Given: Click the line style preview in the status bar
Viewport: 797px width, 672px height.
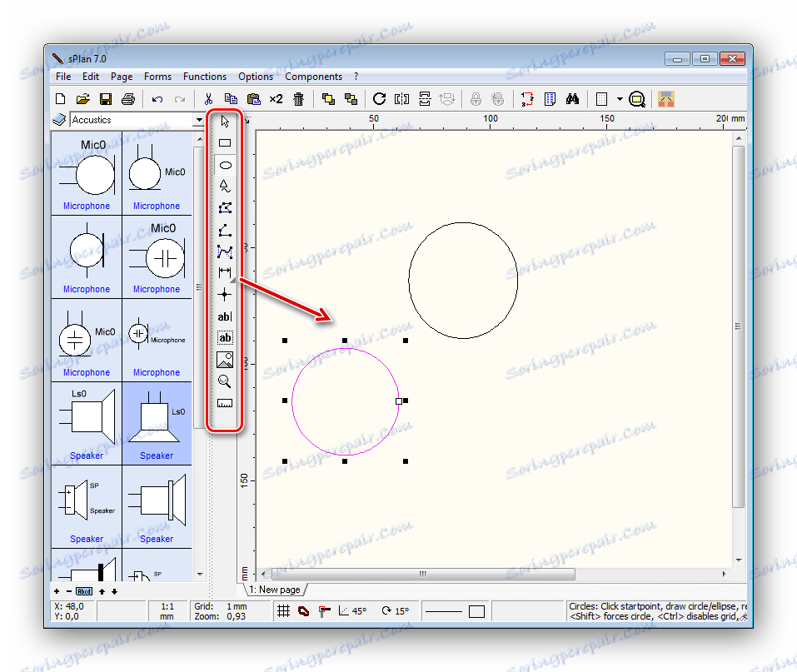Looking at the screenshot, I should tap(443, 611).
